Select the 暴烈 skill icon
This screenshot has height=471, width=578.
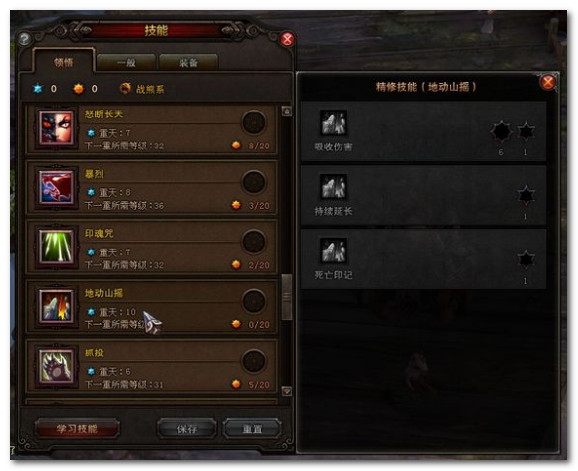(x=56, y=187)
